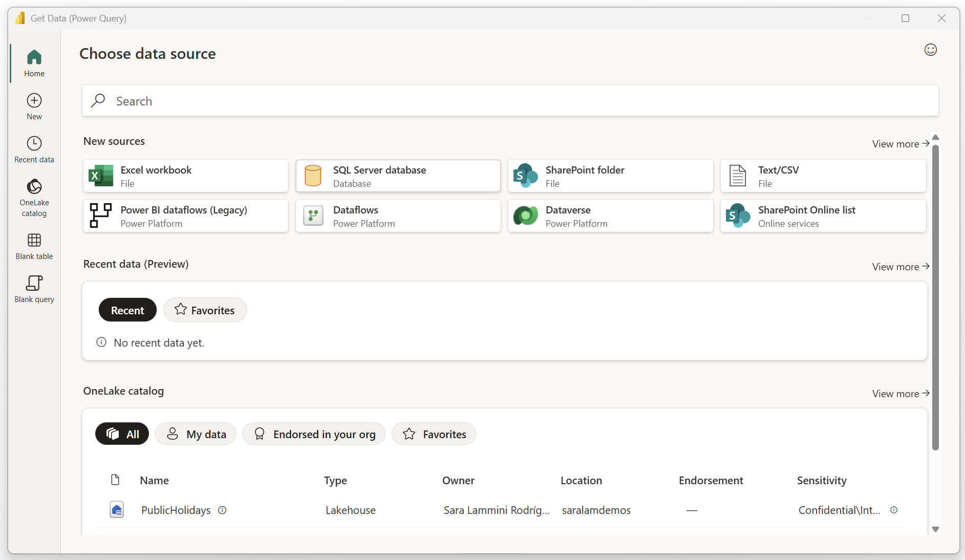Click the scrollbar down arrow
The image size is (965, 560).
coord(936,529)
